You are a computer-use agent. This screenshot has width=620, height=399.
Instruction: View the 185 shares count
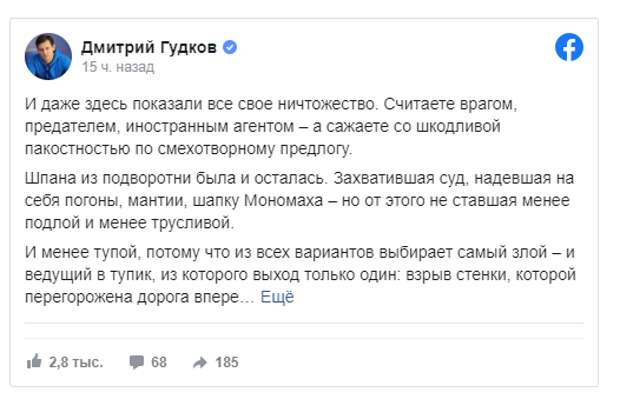[x=227, y=362]
